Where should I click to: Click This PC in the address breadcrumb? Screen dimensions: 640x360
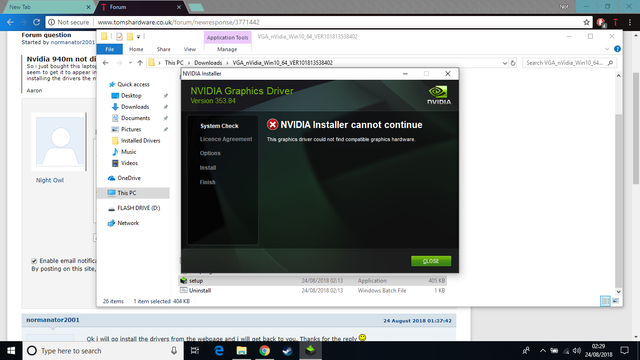(174, 63)
